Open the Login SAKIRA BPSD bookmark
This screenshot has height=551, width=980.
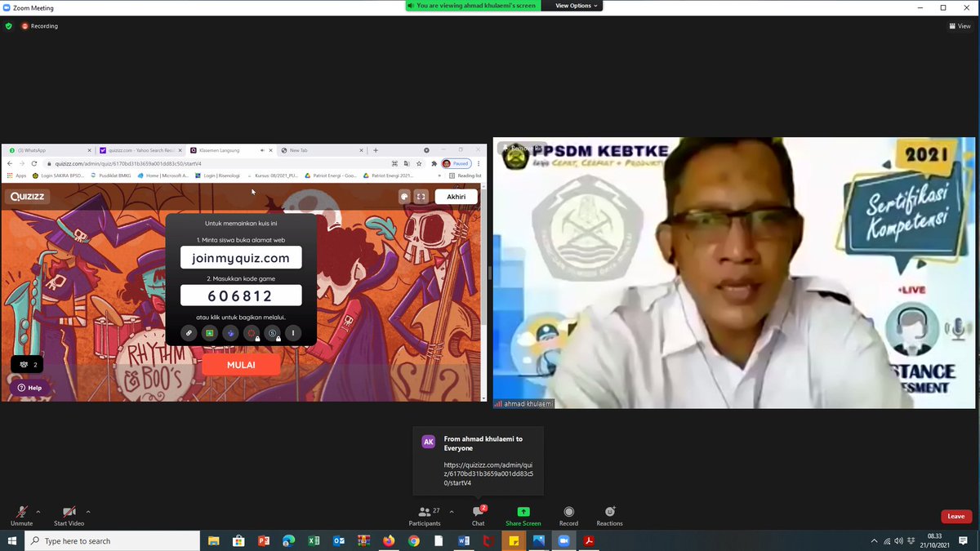(x=58, y=175)
